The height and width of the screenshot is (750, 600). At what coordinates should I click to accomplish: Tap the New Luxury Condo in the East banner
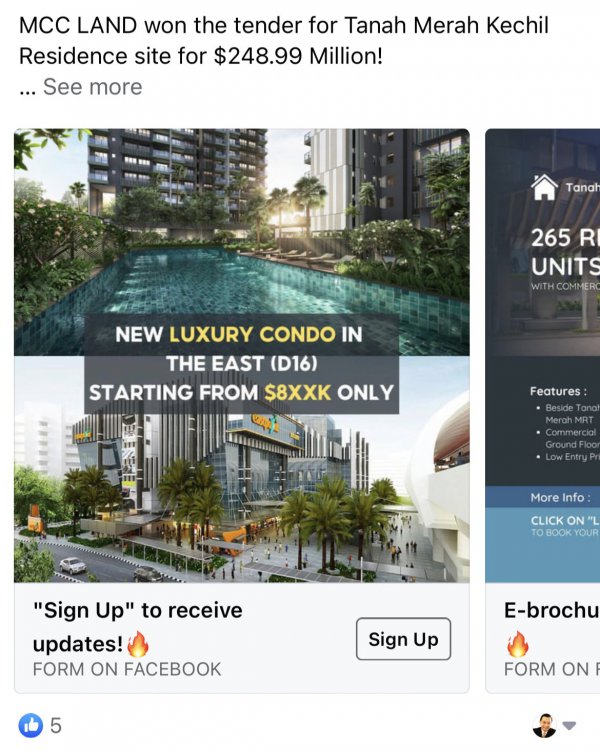tap(242, 364)
